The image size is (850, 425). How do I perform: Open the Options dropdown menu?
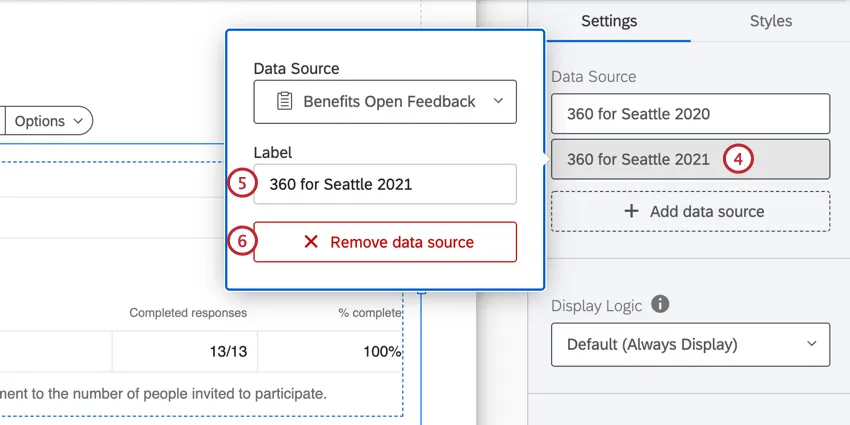[x=50, y=121]
